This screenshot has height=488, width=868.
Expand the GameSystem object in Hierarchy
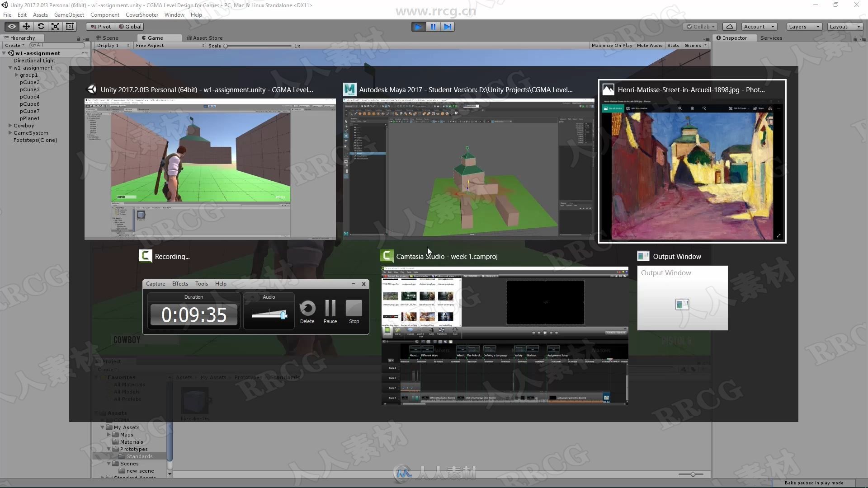10,133
